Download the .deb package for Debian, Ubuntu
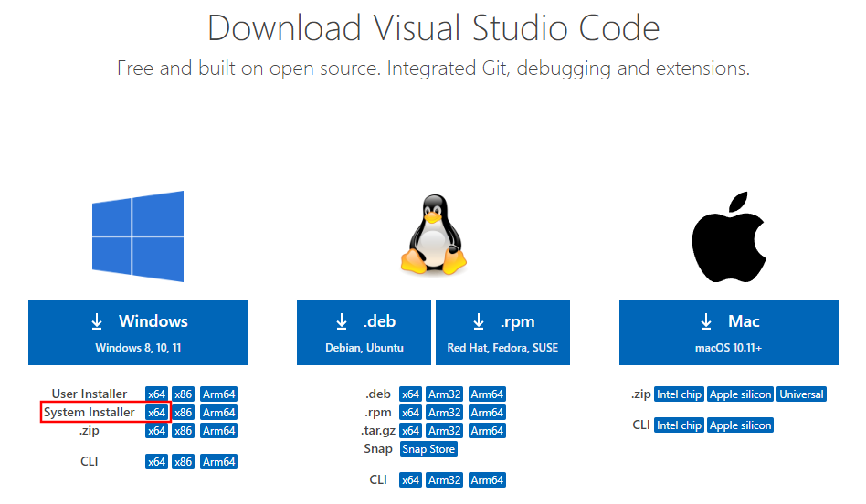The width and height of the screenshot is (866, 504). (364, 333)
